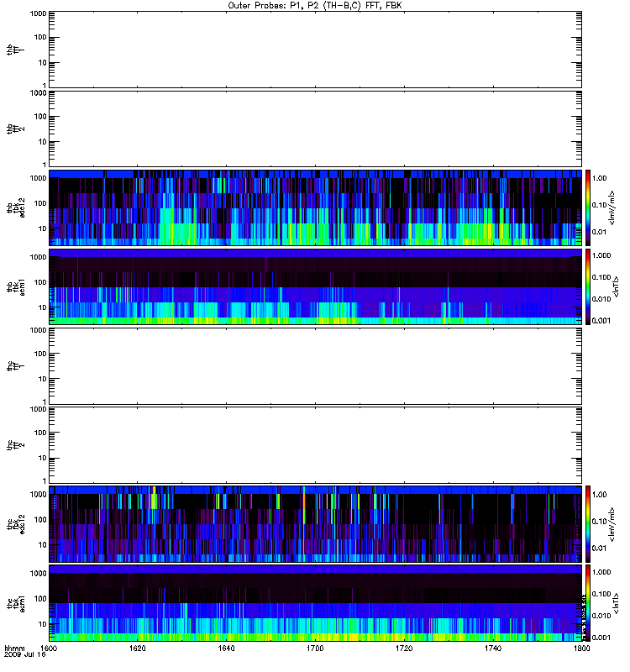
Task: Click the 1000 y-tick of thc fbk edc12 panel
Action: click(x=38, y=495)
